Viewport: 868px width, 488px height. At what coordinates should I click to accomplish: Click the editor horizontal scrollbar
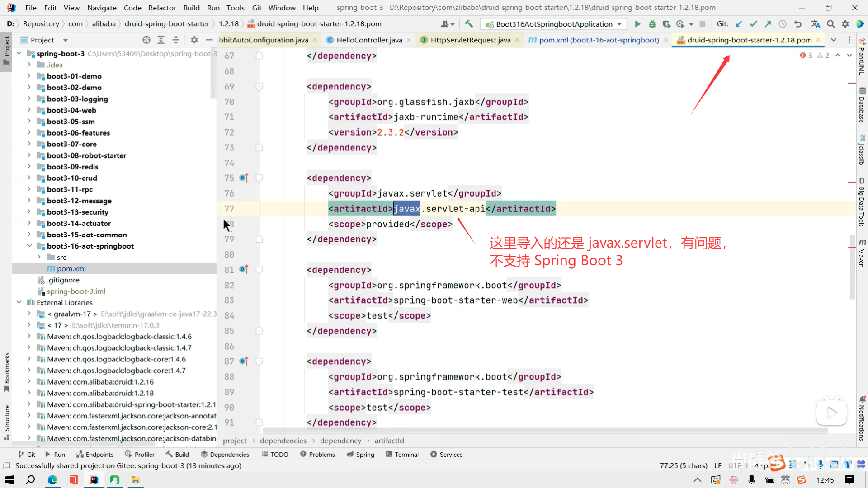tap(542, 431)
